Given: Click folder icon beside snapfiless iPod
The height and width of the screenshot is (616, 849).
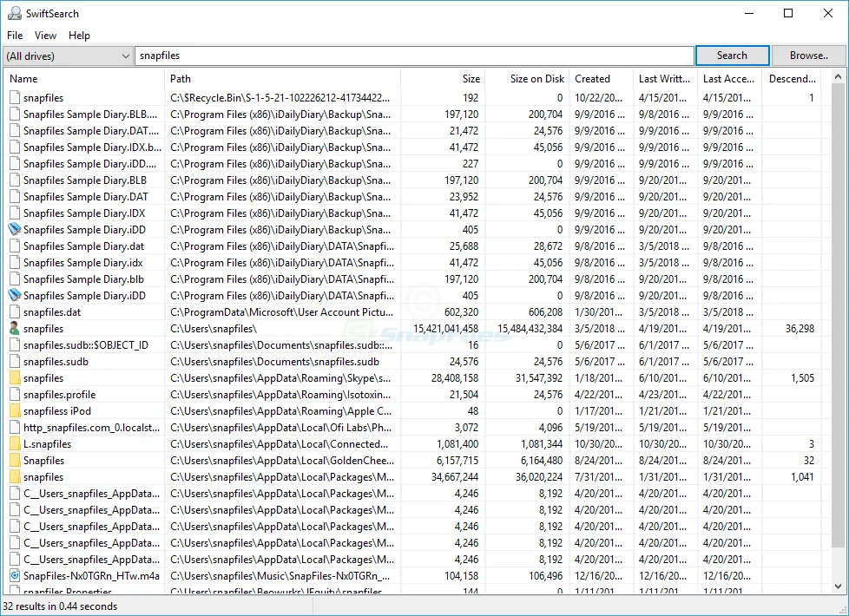Looking at the screenshot, I should coord(15,411).
